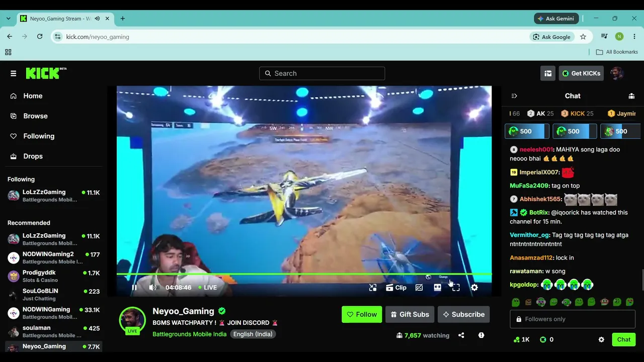Enter fullscreen on the video player

(x=456, y=288)
